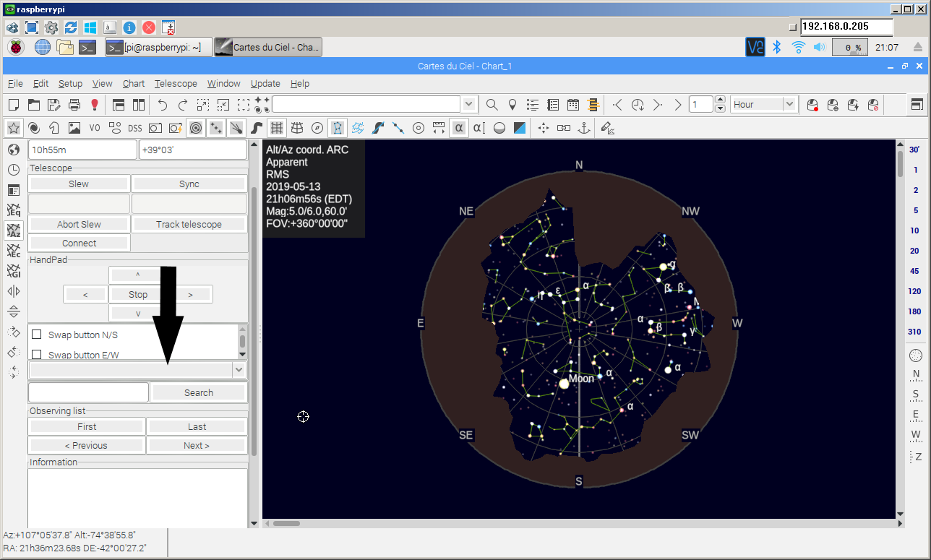Open the Update menu

(265, 84)
